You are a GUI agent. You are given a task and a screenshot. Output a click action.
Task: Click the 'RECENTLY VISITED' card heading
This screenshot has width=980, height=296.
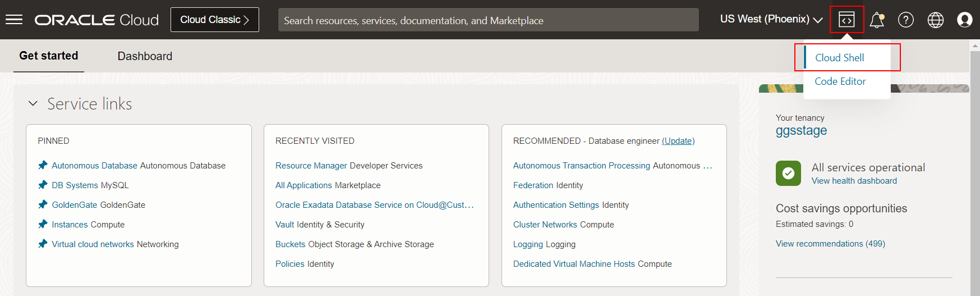pyautogui.click(x=315, y=141)
